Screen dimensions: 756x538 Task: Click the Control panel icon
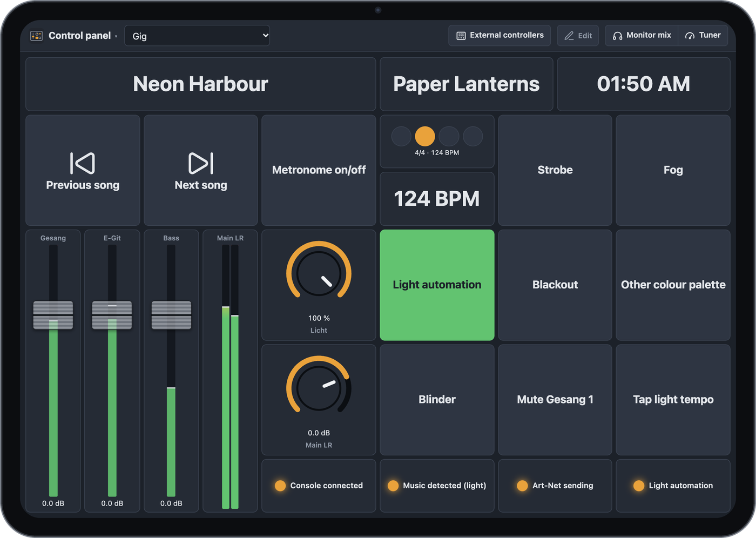click(x=36, y=36)
